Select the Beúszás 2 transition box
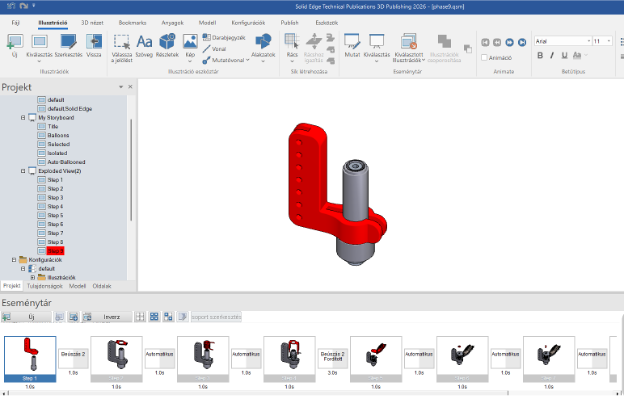Screen dimensions: 624x396 coord(73,358)
